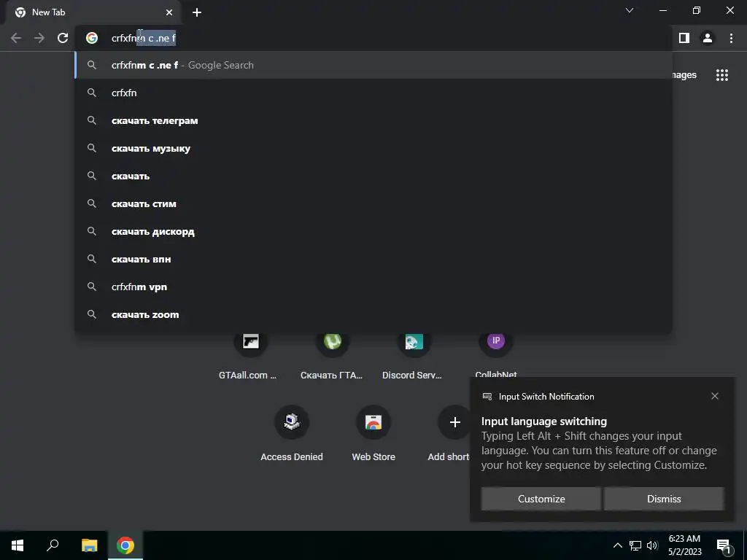Image resolution: width=747 pixels, height=560 pixels.
Task: Choose the 'скачать стим' suggestion
Action: point(373,203)
